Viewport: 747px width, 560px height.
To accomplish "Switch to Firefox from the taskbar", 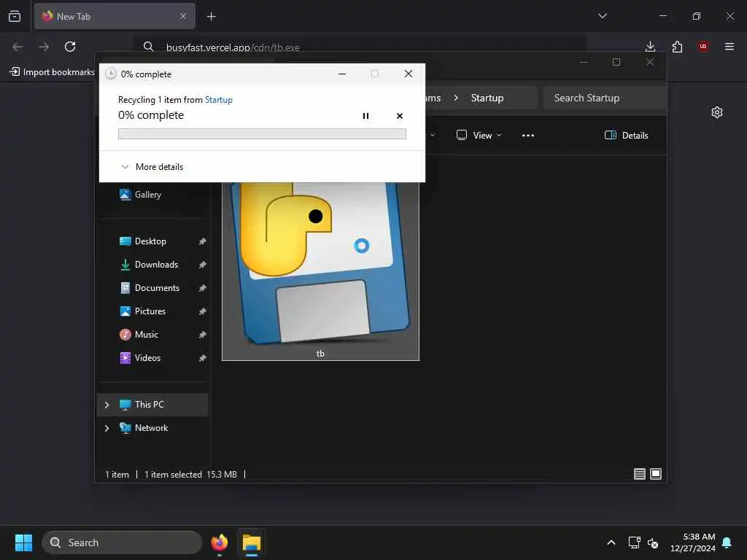I will pyautogui.click(x=219, y=542).
